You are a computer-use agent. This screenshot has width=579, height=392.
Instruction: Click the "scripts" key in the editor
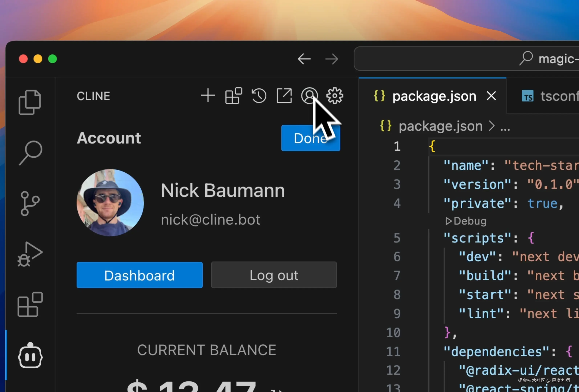pos(478,238)
